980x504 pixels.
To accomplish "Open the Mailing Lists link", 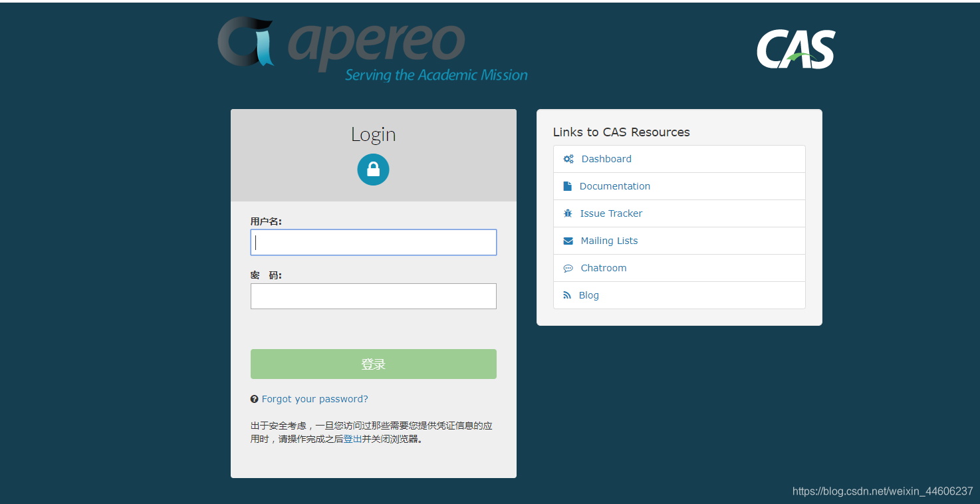I will coord(609,241).
